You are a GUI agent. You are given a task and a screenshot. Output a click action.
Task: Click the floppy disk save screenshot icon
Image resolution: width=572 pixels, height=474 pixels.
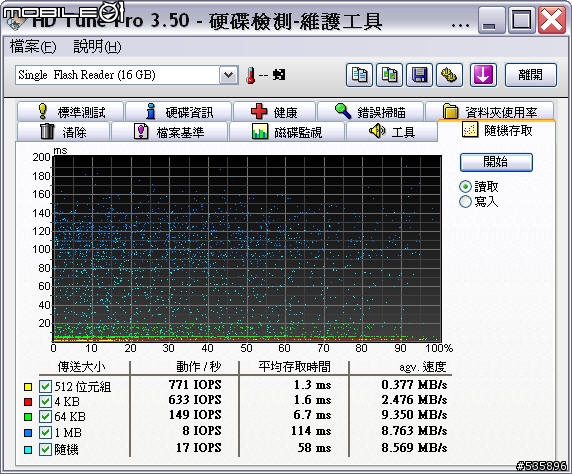click(420, 75)
